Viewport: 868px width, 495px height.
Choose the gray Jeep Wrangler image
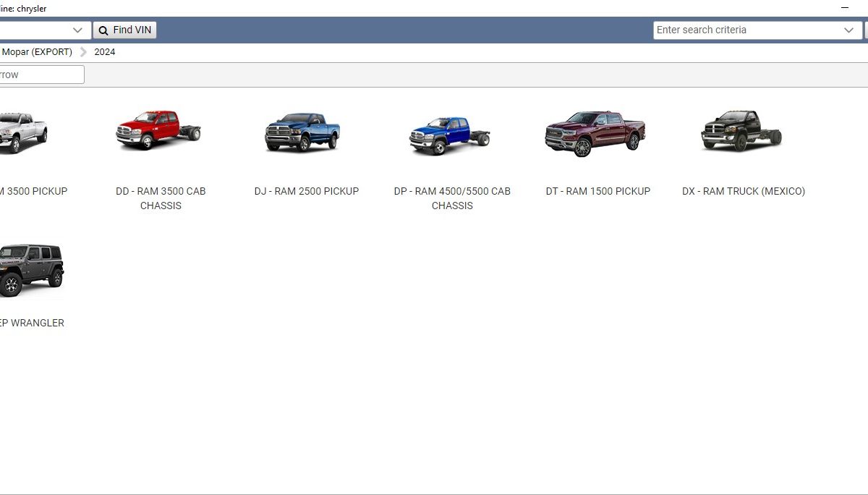[30, 269]
